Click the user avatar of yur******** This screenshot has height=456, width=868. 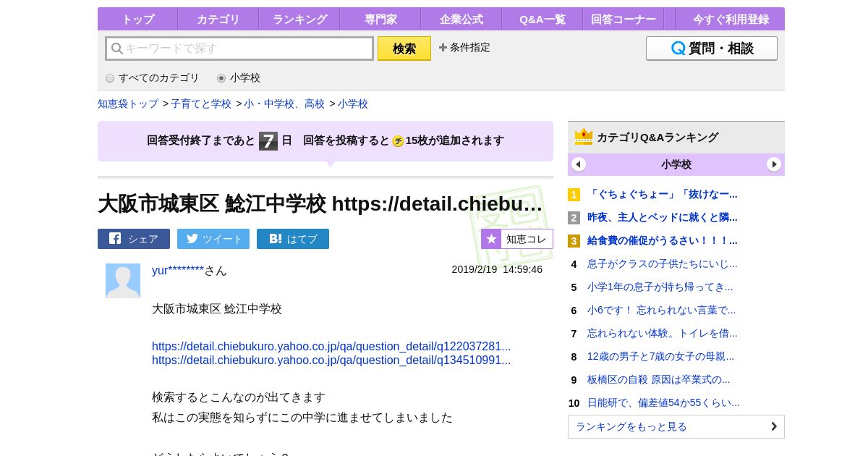123,281
